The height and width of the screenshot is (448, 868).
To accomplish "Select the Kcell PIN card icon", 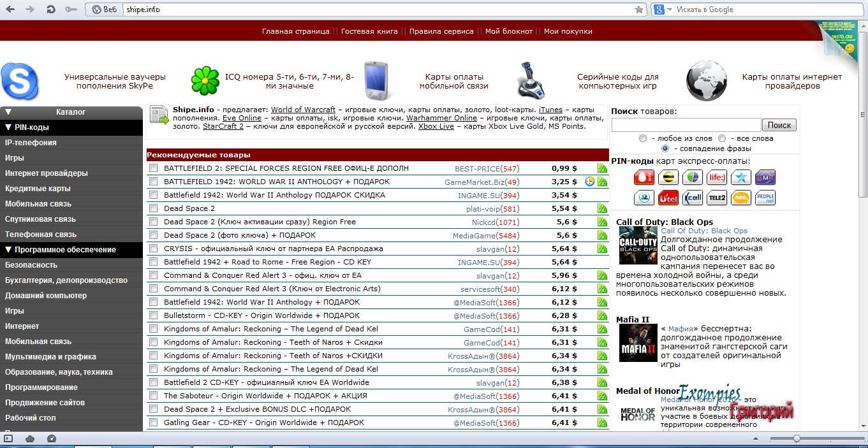I will [693, 198].
